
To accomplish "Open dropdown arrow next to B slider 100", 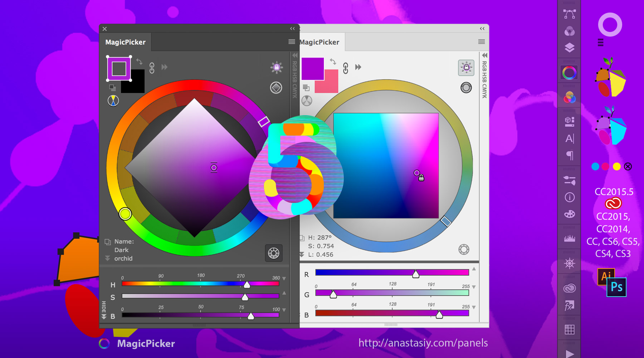I will pos(284,310).
